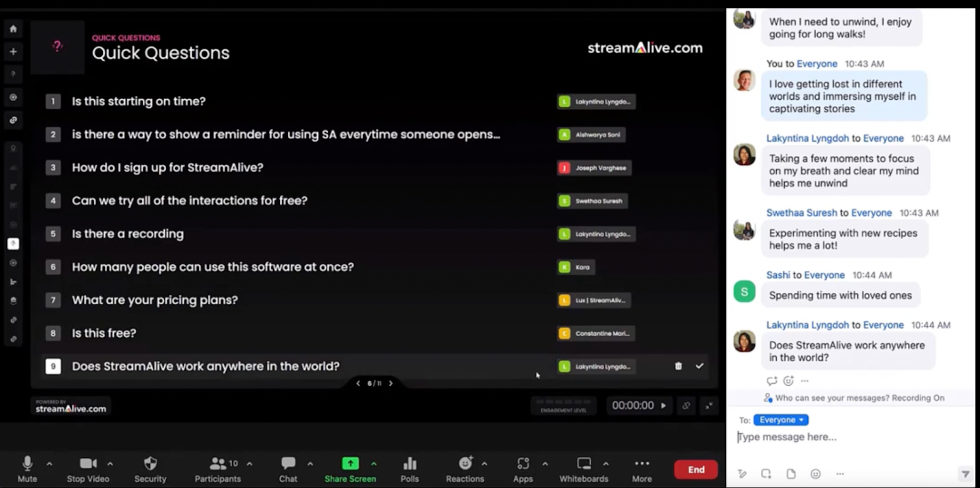Viewport: 980px width, 488px height.
Task: Open the Home icon in StreamAlive sidebar
Action: (x=13, y=29)
